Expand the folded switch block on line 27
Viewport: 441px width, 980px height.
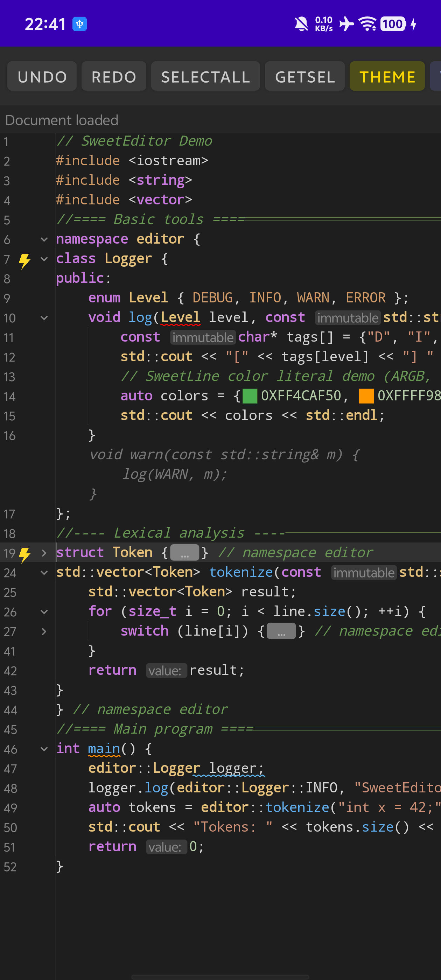pyautogui.click(x=44, y=631)
